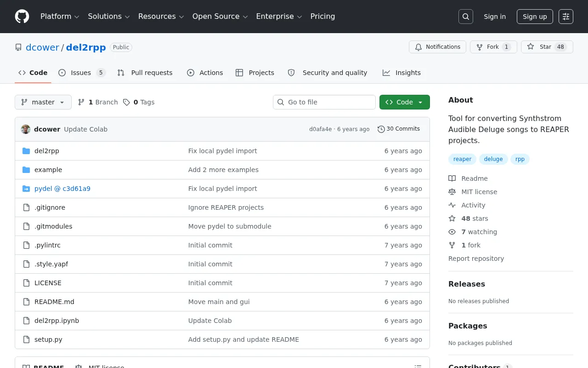Click the Sign up button
The image size is (588, 368).
coord(535,17)
